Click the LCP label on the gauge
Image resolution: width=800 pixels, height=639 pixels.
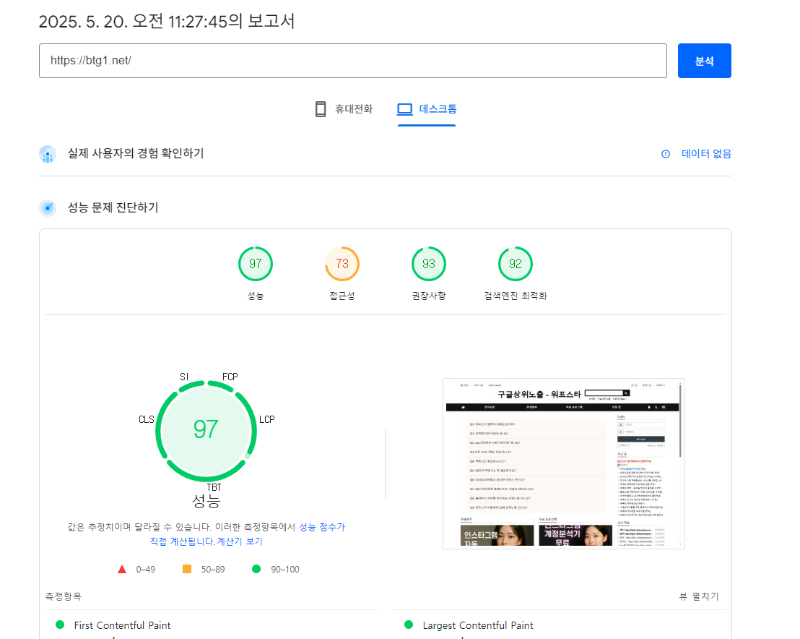click(267, 420)
